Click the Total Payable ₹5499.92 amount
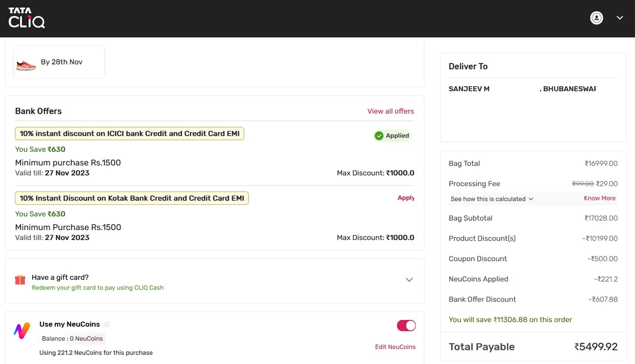The image size is (635, 364). point(596,347)
